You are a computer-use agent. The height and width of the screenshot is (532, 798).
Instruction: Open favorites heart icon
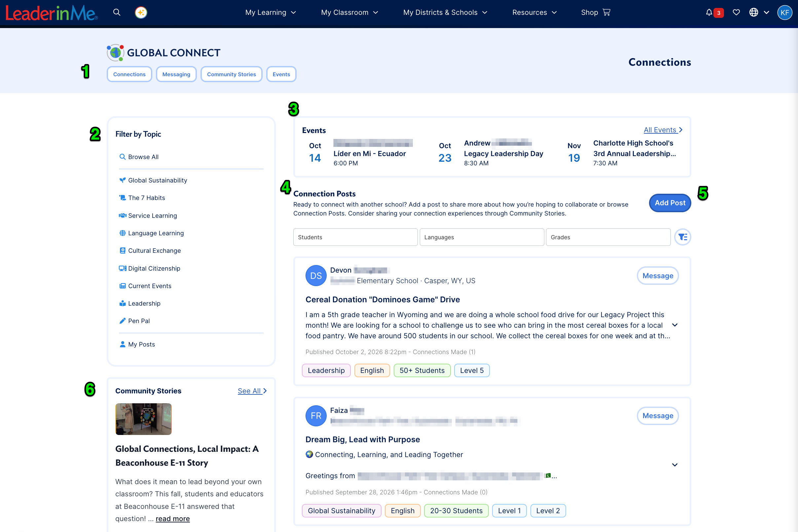click(736, 13)
